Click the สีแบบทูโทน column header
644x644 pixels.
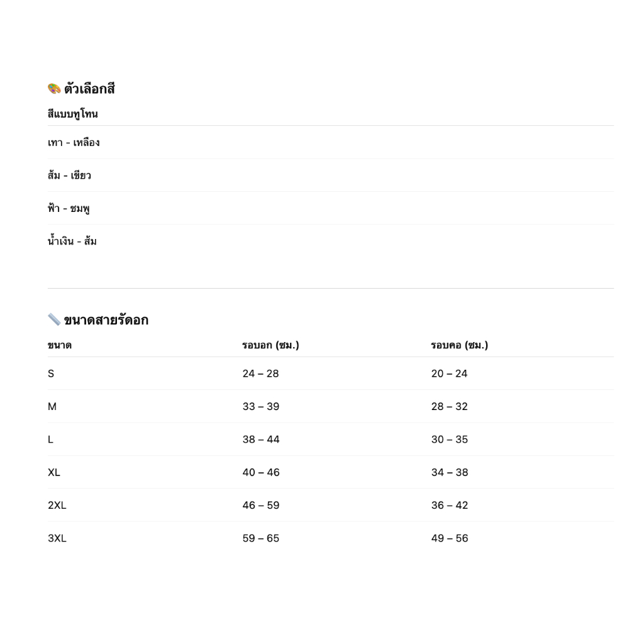(x=73, y=114)
